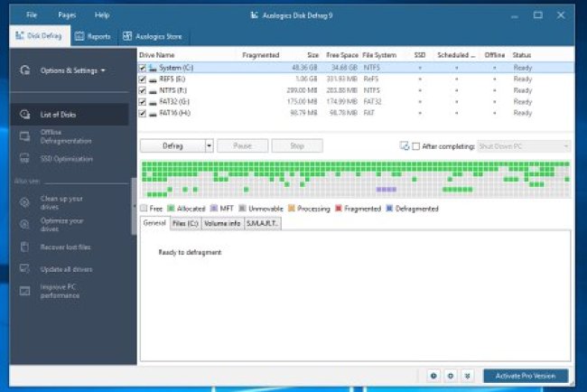Sort by the Free Space column header

click(342, 55)
